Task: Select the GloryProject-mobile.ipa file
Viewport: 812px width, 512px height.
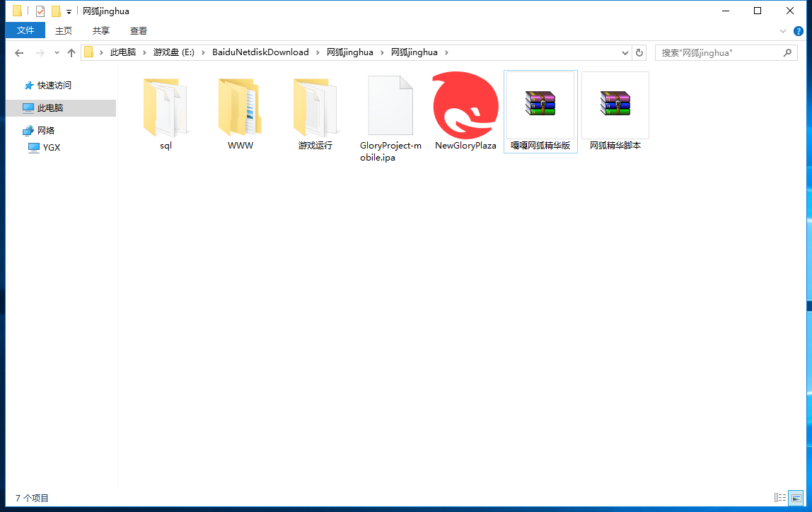Action: tap(390, 118)
